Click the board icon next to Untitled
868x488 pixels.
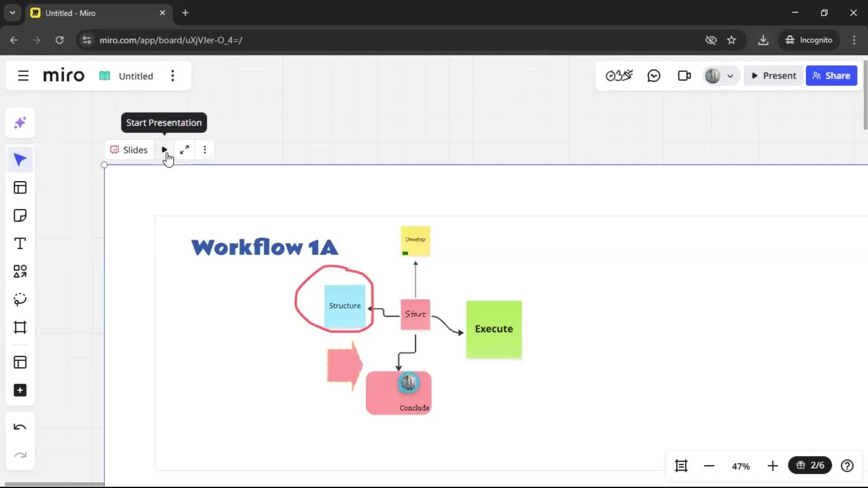[x=104, y=76]
